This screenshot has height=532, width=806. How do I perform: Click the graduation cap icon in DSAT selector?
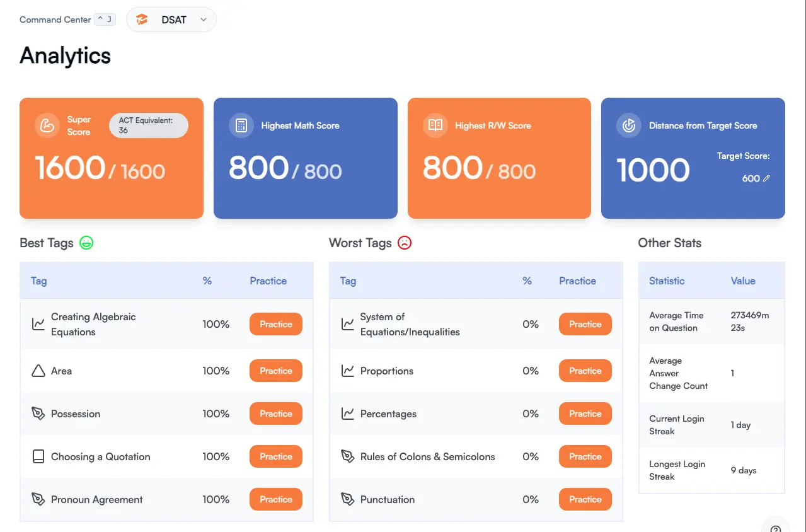point(141,20)
